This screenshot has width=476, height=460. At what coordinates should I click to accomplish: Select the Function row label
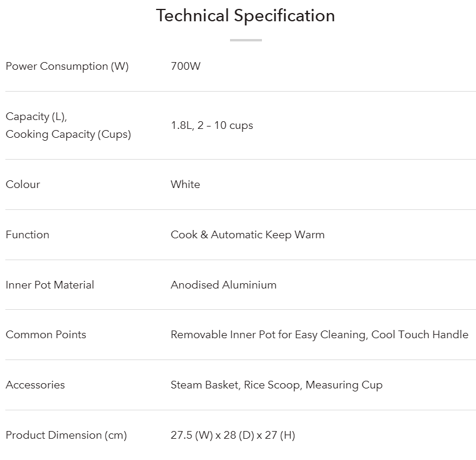27,235
